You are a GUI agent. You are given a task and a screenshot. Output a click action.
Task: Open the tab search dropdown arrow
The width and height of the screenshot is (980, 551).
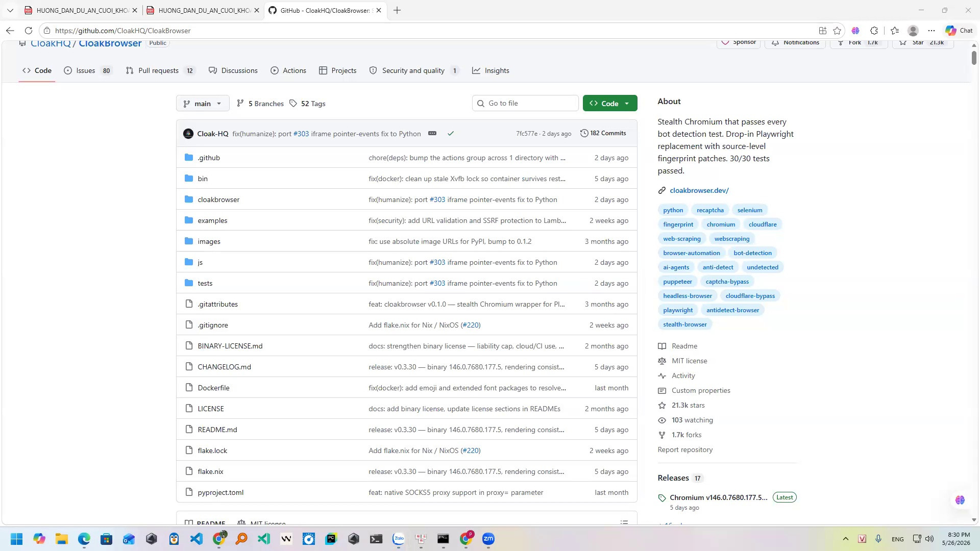pyautogui.click(x=10, y=10)
